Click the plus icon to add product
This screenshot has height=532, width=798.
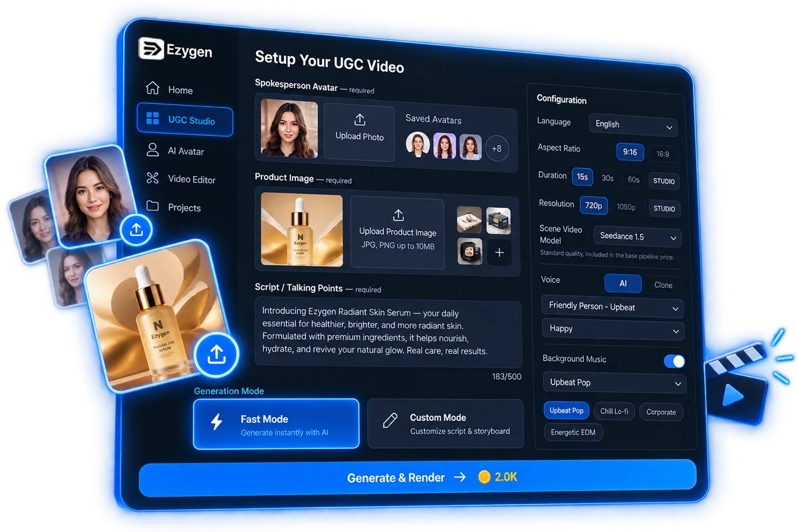tap(499, 253)
